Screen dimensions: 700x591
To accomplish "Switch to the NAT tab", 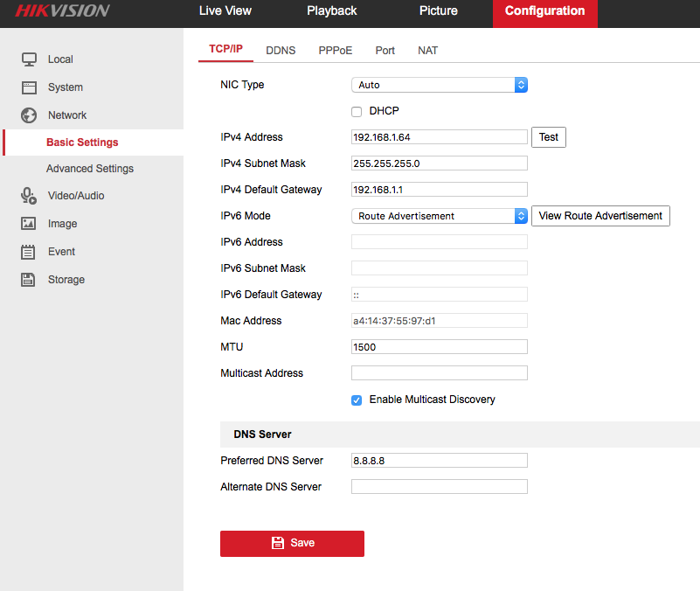I will (x=428, y=51).
